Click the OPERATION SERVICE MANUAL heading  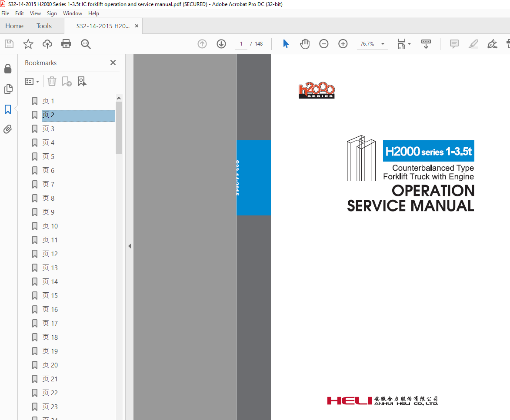tap(410, 198)
